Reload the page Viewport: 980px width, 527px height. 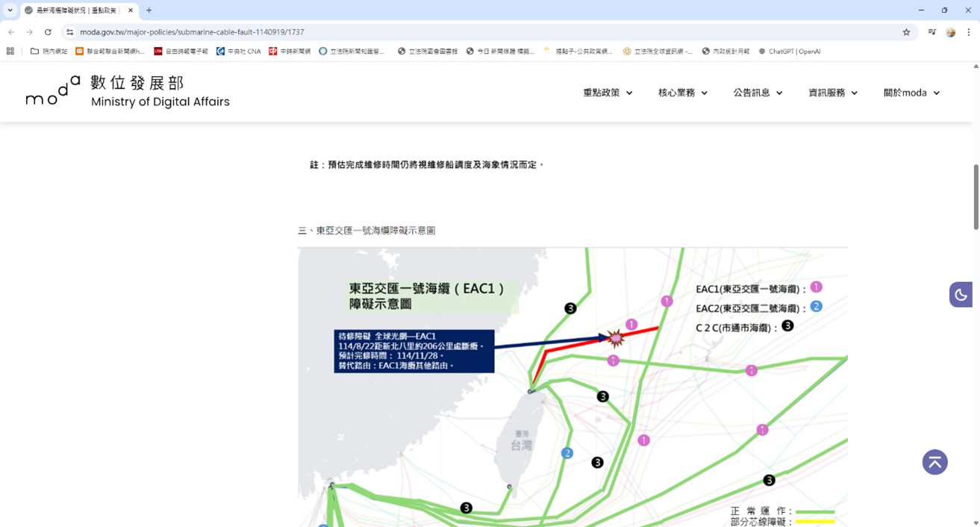(x=48, y=32)
